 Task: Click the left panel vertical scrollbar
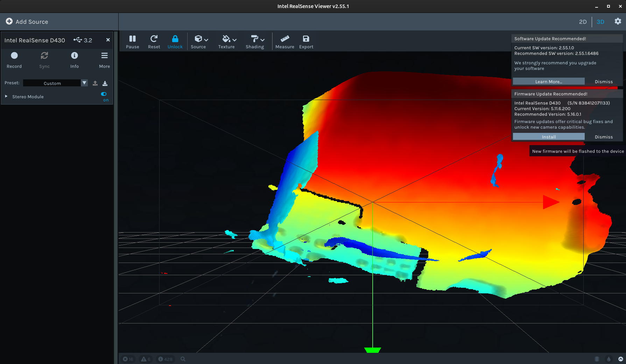point(116,198)
